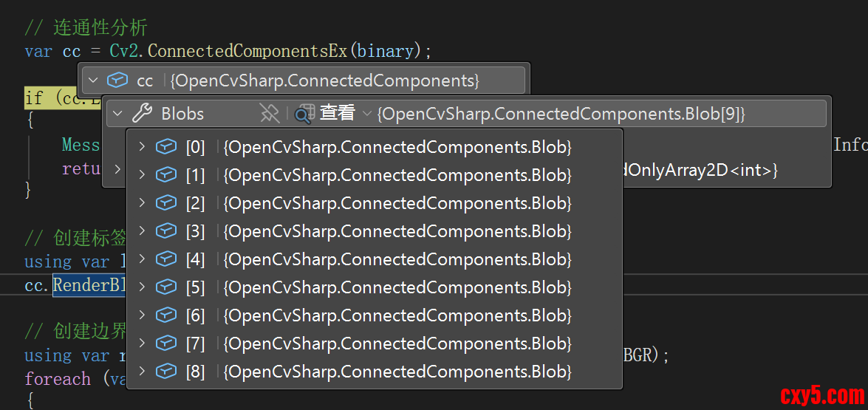Screen dimensions: 868x410
Task: Click the wrench icon next to Blobs
Action: pyautogui.click(x=142, y=114)
